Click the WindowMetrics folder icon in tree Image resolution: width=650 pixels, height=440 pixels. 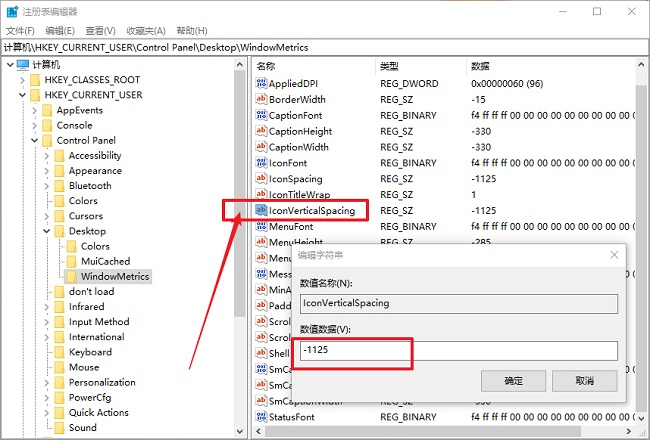click(72, 276)
